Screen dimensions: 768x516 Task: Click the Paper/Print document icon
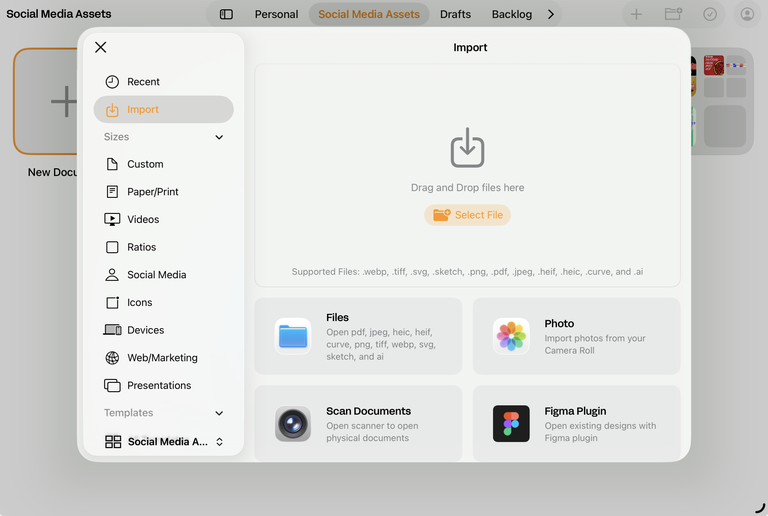(112, 192)
